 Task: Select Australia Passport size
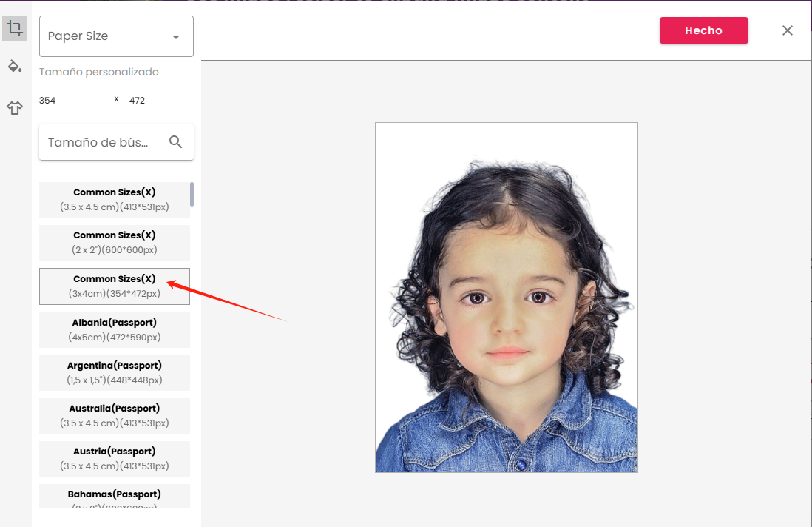pos(115,415)
